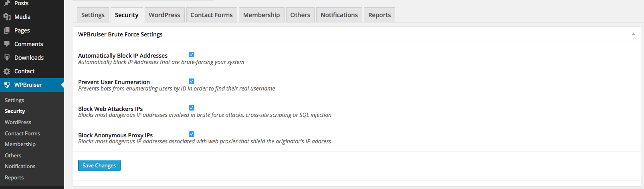Screen dimensions: 644x189
Task: Open Settings in the WPBruiser submenu
Action: (14, 100)
